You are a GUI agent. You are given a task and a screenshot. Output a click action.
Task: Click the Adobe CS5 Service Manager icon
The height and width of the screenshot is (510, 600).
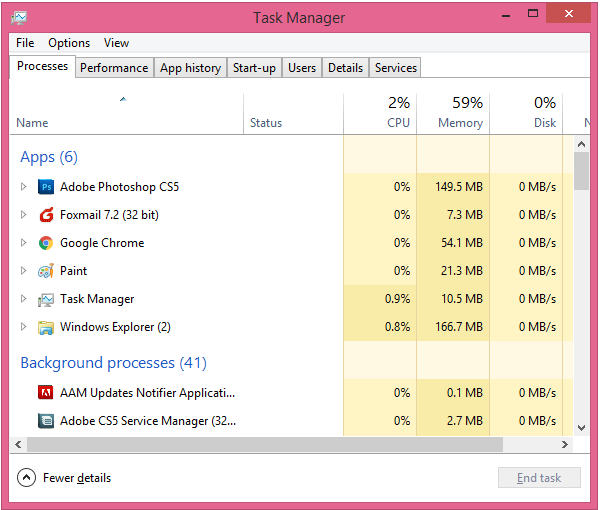point(46,421)
